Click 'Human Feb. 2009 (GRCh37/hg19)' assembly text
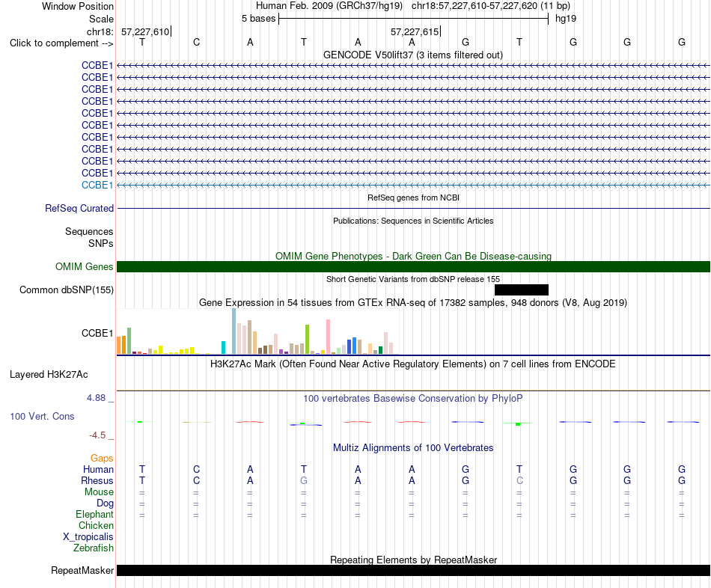This screenshot has width=711, height=588. coord(329,6)
